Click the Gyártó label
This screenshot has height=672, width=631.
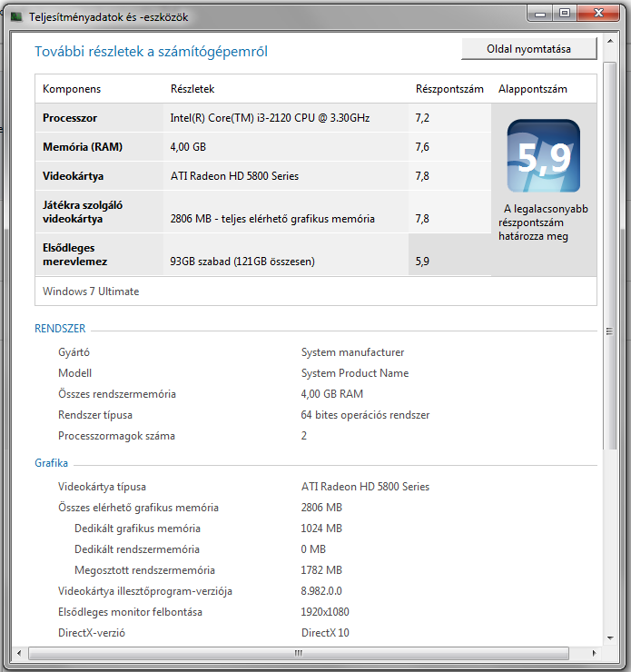pos(74,352)
